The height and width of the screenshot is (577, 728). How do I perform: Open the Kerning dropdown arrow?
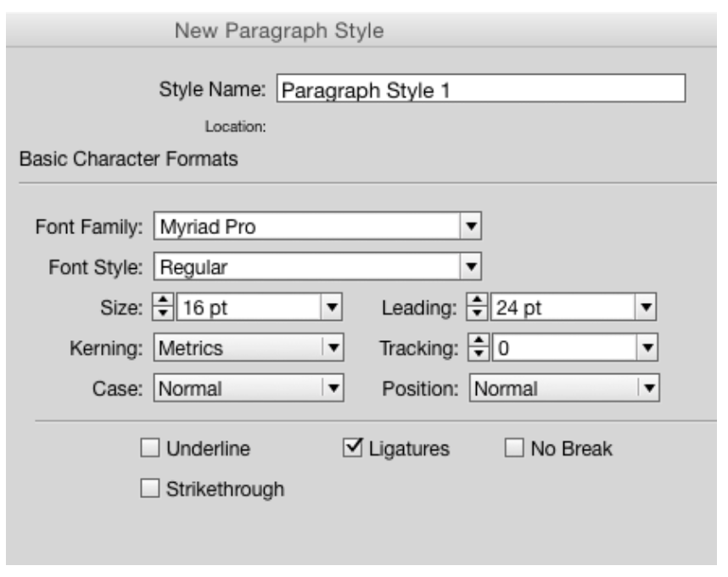(x=333, y=348)
